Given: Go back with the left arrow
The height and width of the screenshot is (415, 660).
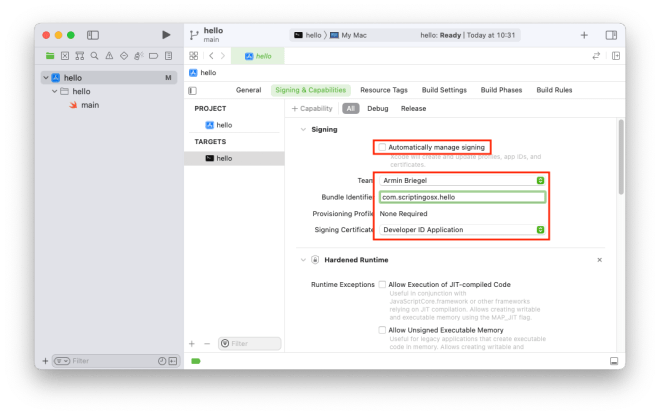Looking at the screenshot, I should click(211, 56).
